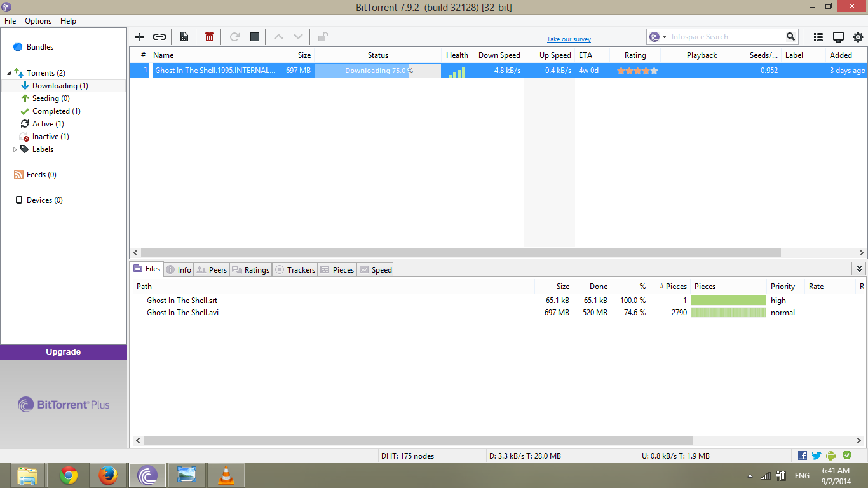Open the search provider dropdown arrow
This screenshot has width=868, height=488.
click(664, 37)
